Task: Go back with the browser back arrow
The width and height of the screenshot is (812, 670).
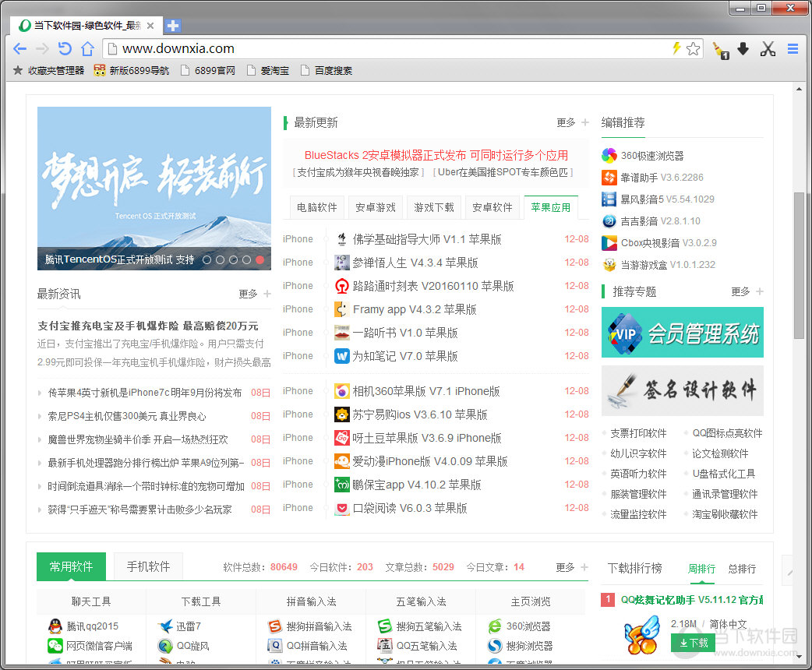Action: coord(19,48)
